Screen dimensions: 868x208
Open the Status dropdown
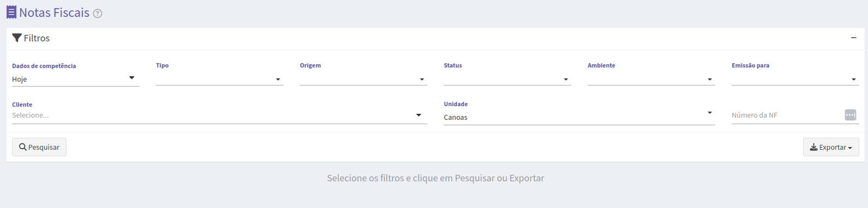[x=508, y=79]
